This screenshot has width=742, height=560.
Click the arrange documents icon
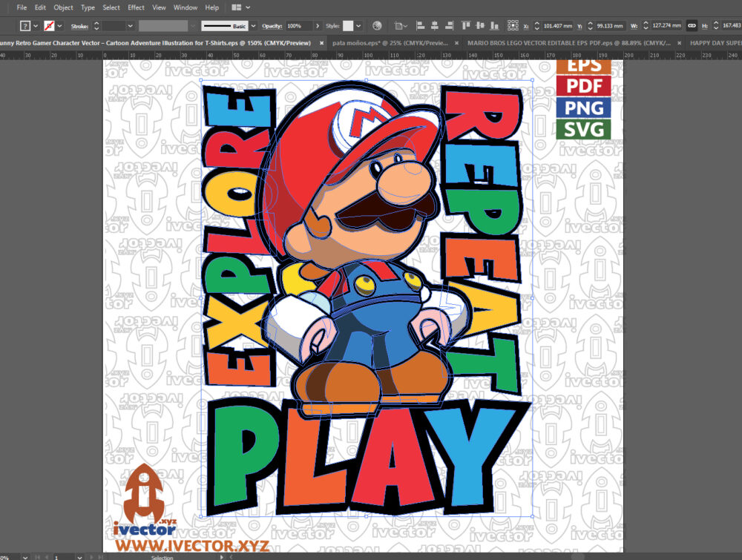[236, 7]
